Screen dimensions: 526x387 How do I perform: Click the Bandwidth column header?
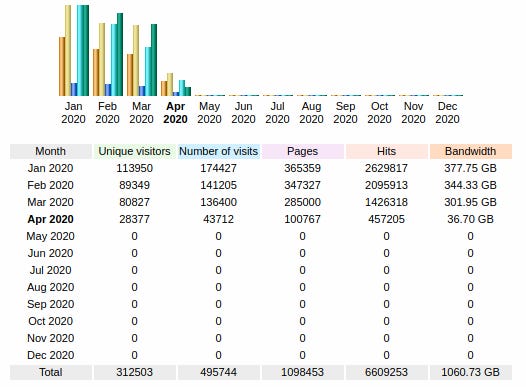[x=470, y=151]
